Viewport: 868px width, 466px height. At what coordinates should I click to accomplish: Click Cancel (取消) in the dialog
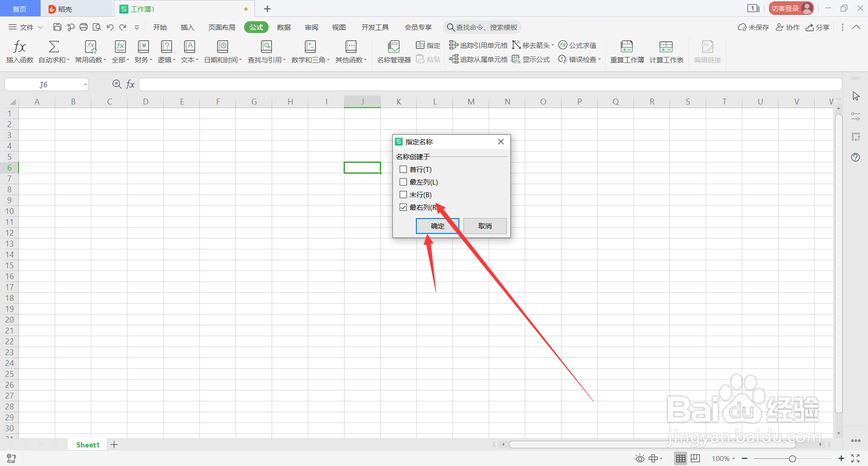485,226
